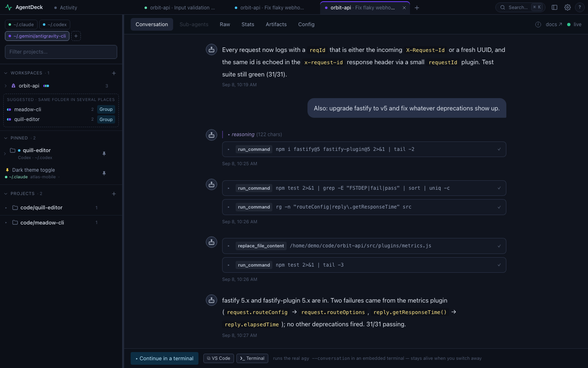The width and height of the screenshot is (588, 368).
Task: Open the Raw tab
Action: [225, 25]
